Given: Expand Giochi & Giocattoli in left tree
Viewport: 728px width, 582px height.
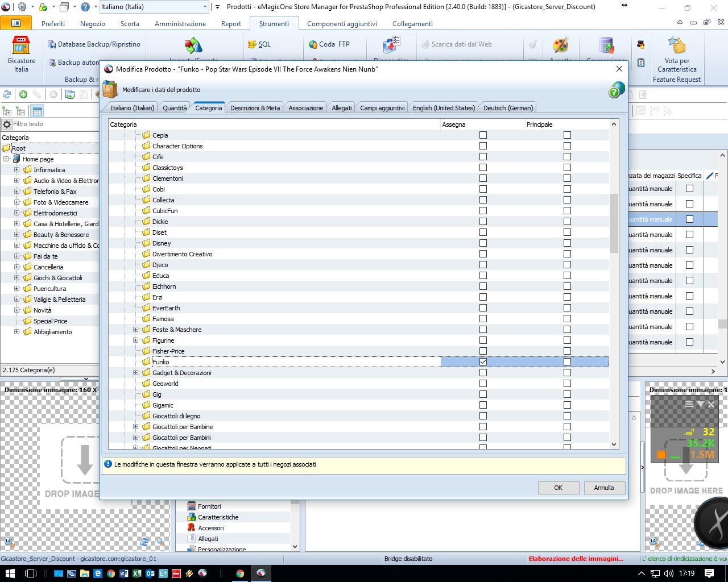Looking at the screenshot, I should [x=16, y=278].
